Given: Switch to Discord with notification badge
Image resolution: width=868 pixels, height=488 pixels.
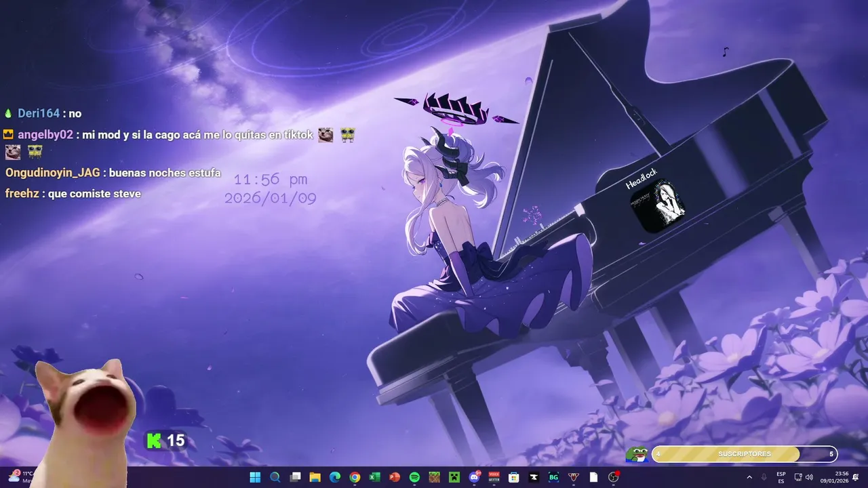Looking at the screenshot, I should coord(475,477).
